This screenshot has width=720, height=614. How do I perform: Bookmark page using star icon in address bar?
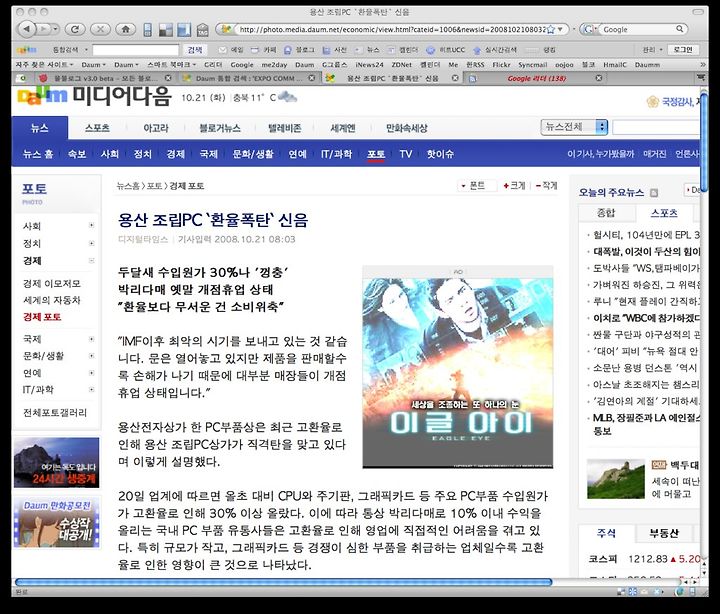[x=551, y=29]
